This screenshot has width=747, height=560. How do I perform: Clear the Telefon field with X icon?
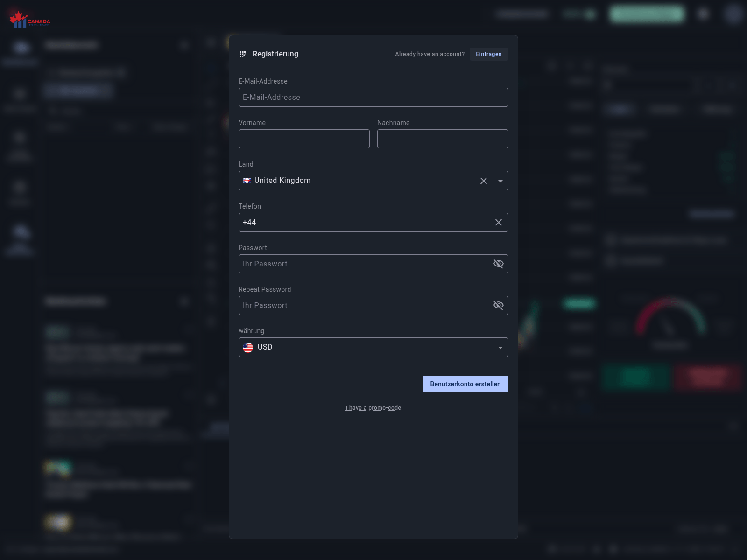499,223
